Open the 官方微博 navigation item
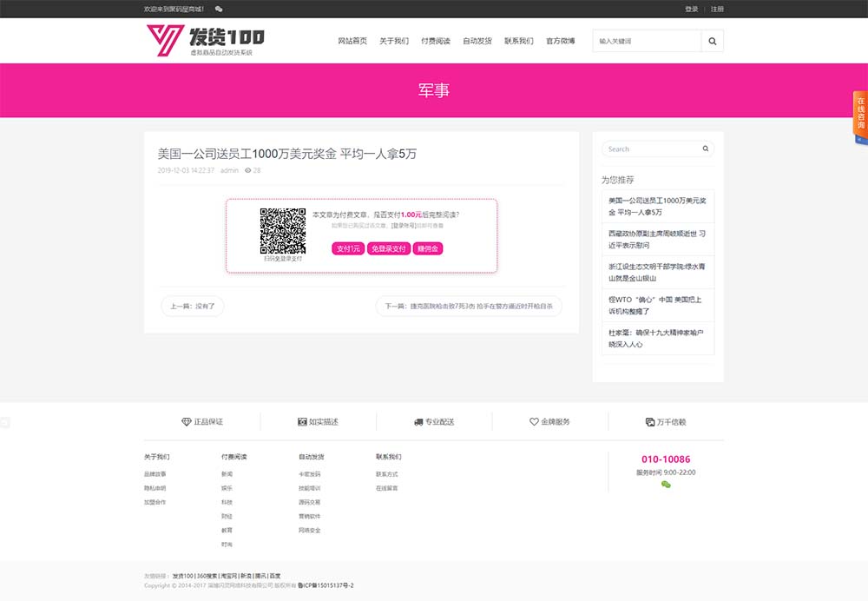This screenshot has height=601, width=868. tap(560, 41)
